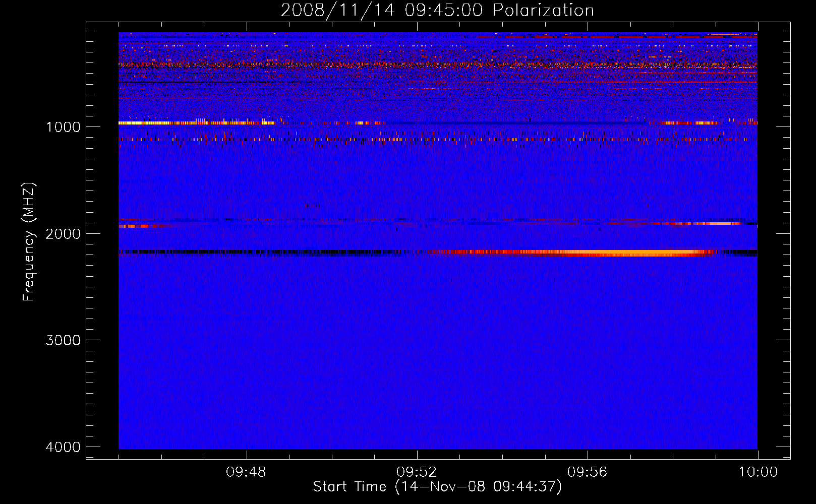Image resolution: width=816 pixels, height=504 pixels.
Task: Click the 2000 frequency tick label
Action: (x=63, y=234)
